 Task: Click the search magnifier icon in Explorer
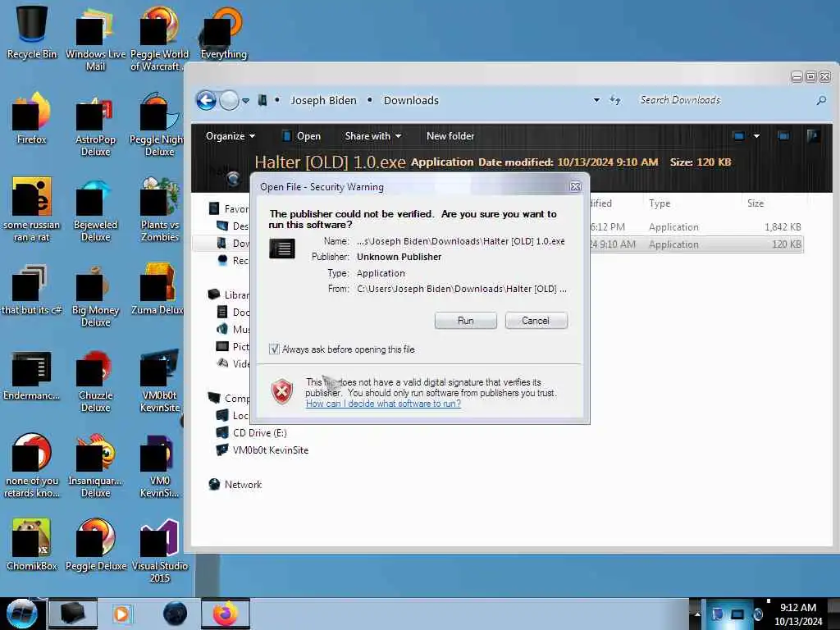pos(820,100)
